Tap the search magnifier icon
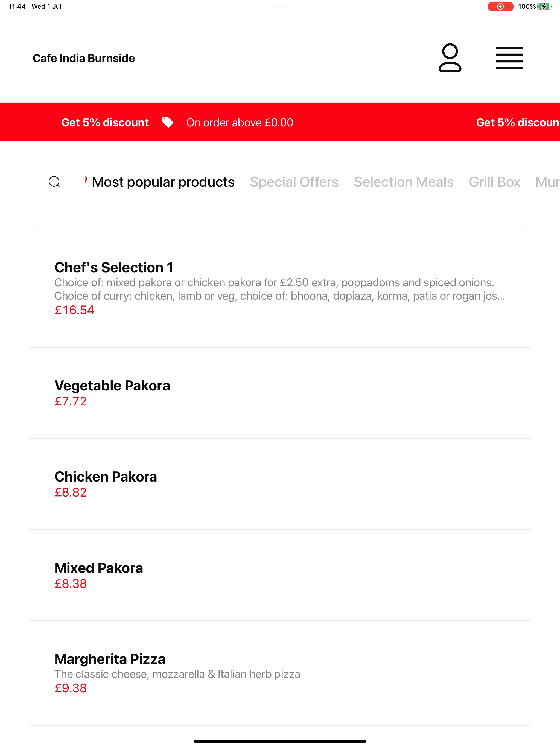Image resolution: width=560 pixels, height=747 pixels. (x=54, y=182)
